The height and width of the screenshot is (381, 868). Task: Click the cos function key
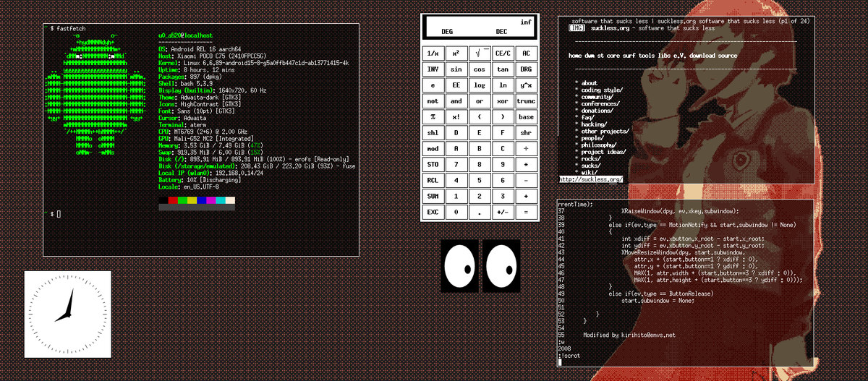coord(479,69)
